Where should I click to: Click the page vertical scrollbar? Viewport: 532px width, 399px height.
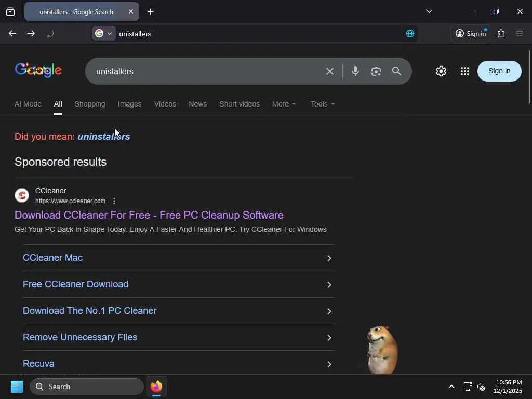529,77
